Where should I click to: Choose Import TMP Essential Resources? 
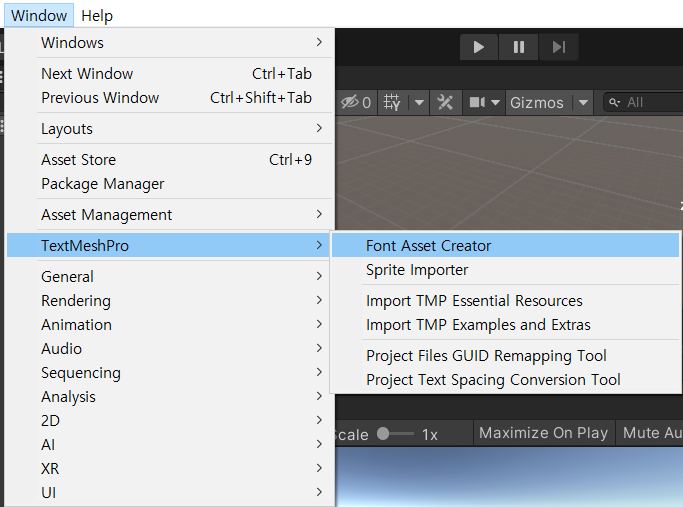505,301
